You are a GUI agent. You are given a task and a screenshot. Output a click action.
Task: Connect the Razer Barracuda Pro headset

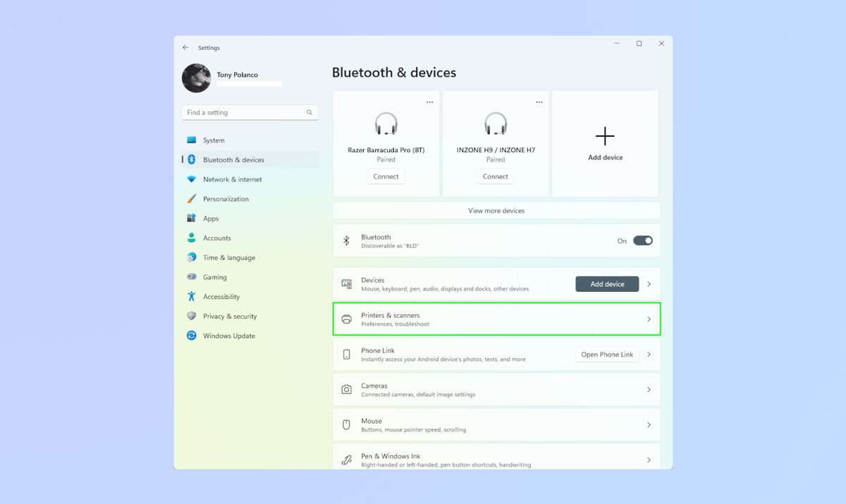coord(386,176)
